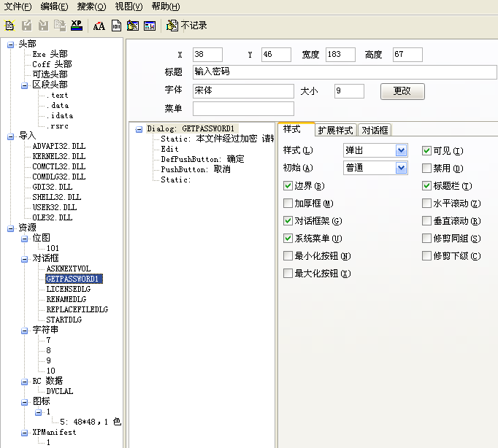Click the 标题 field containing 输入密码
The width and height of the screenshot is (498, 448).
[345, 72]
